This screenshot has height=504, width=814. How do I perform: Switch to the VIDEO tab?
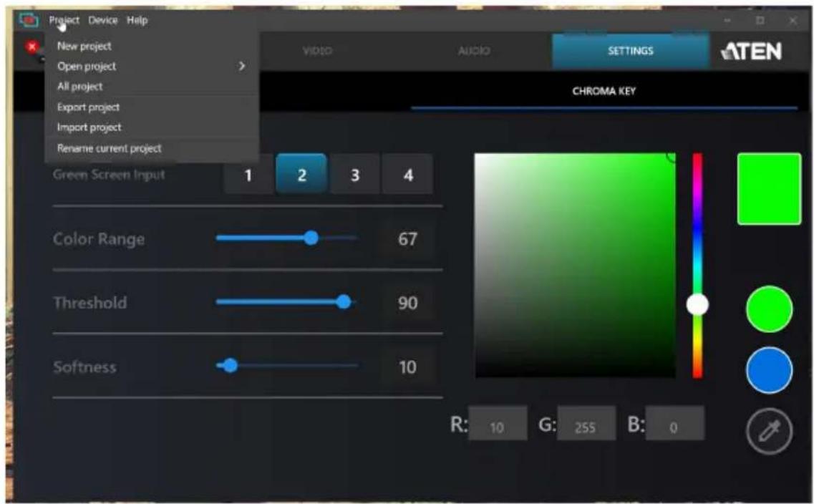[x=317, y=51]
